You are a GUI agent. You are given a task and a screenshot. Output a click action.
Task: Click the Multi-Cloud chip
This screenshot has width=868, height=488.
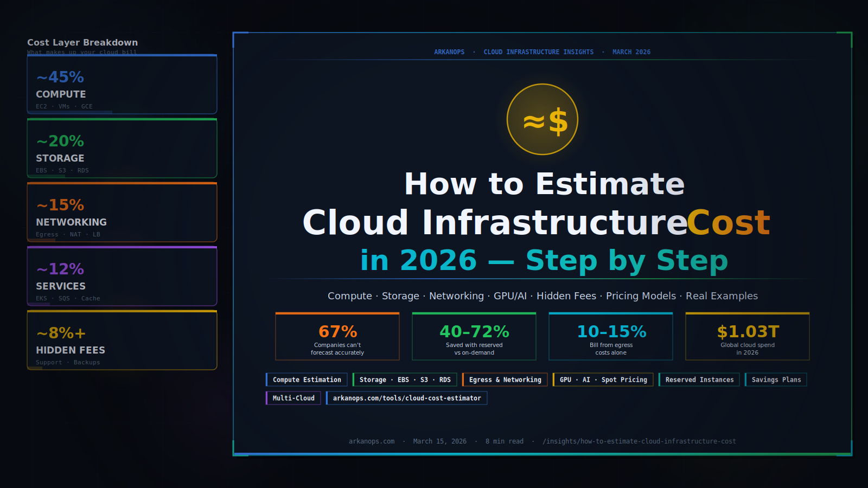(293, 398)
